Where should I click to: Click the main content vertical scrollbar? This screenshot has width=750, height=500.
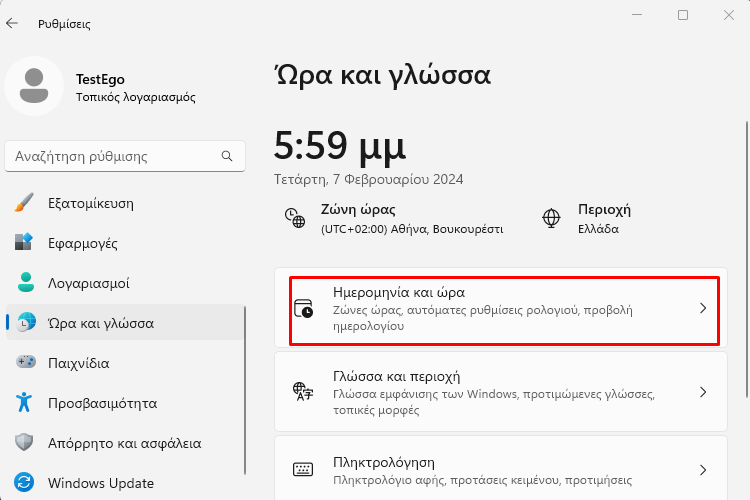coord(747,258)
